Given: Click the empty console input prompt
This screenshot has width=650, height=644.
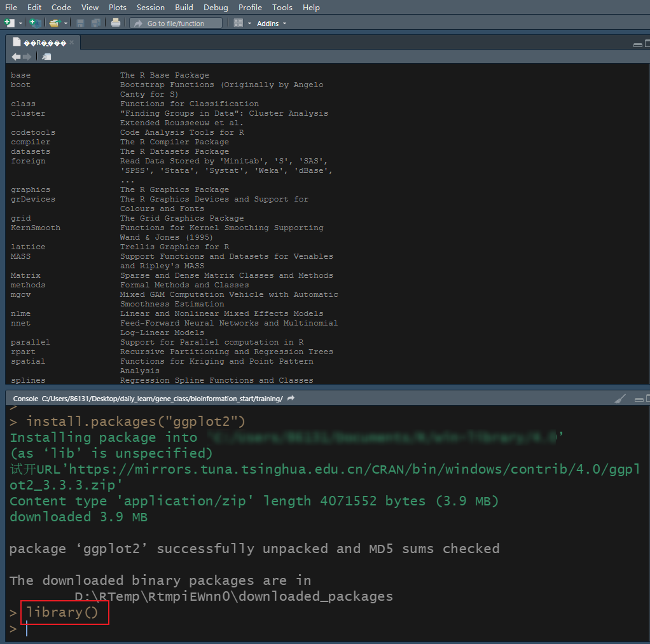Looking at the screenshot, I should point(27,628).
